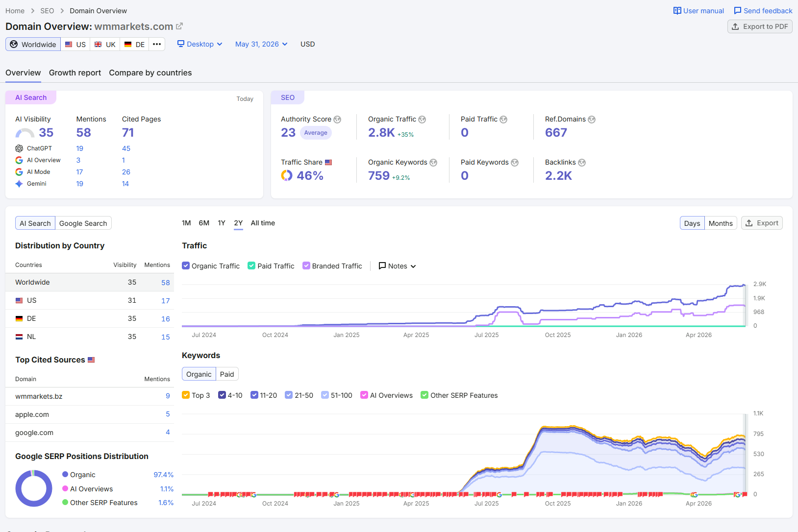This screenshot has width=798, height=532.
Task: Click wmmarkets.bz in cited sources
Action: [39, 396]
